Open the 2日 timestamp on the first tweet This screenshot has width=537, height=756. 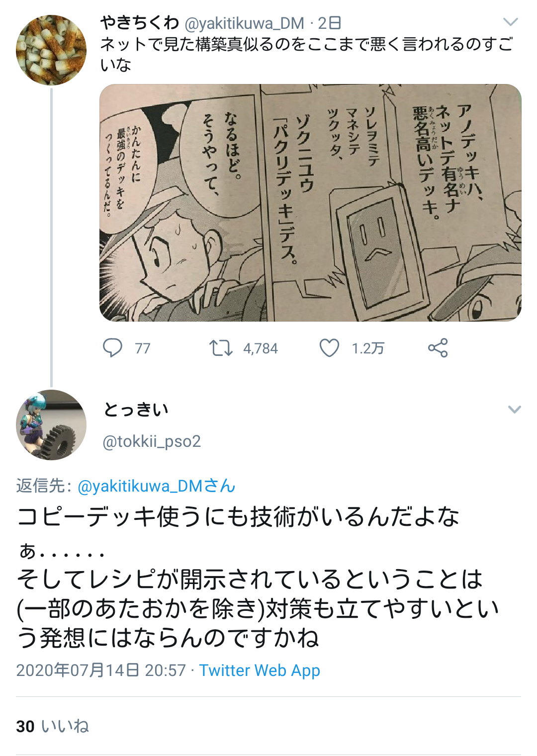[330, 23]
